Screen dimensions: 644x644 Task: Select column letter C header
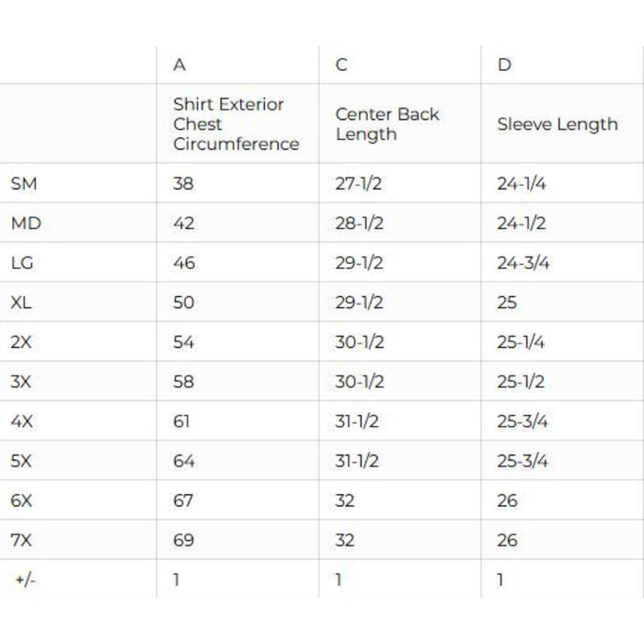pos(341,64)
